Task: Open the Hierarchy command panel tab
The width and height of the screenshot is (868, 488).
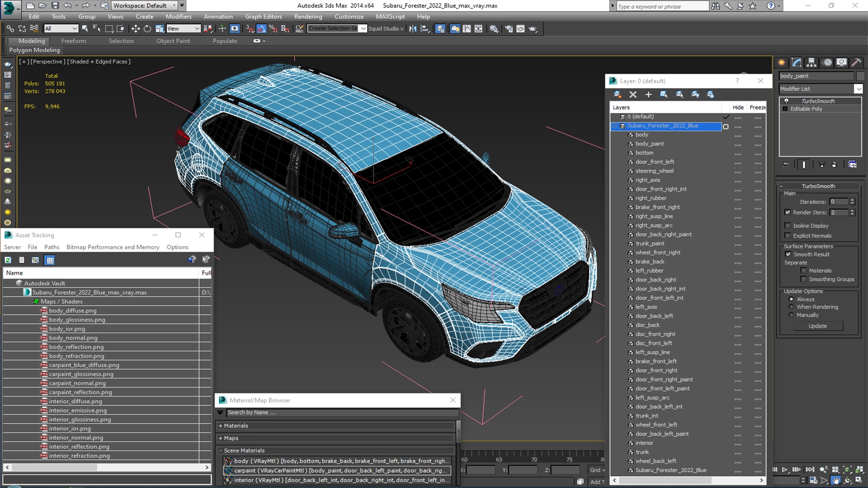Action: click(811, 62)
